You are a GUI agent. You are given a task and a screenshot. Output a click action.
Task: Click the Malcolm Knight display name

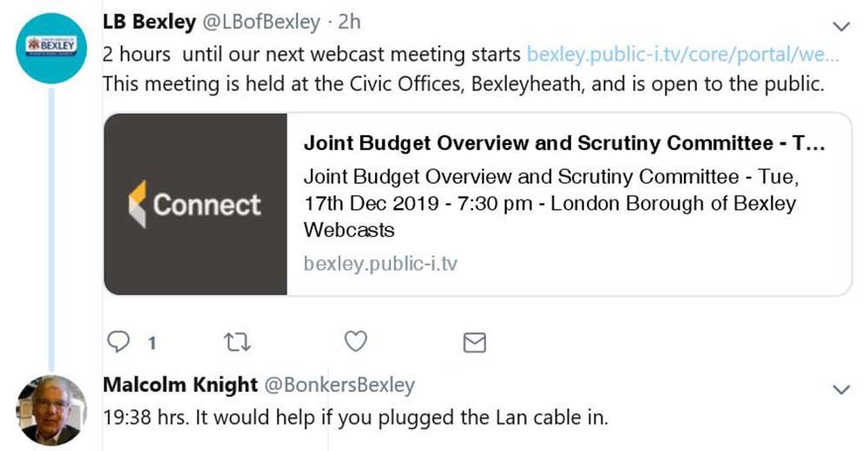pyautogui.click(x=180, y=384)
